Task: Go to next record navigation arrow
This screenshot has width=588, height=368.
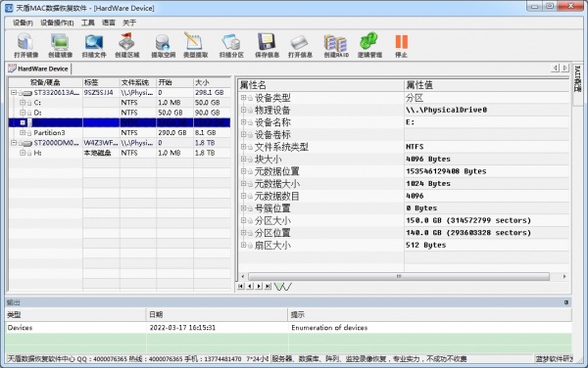Action: [x=259, y=286]
